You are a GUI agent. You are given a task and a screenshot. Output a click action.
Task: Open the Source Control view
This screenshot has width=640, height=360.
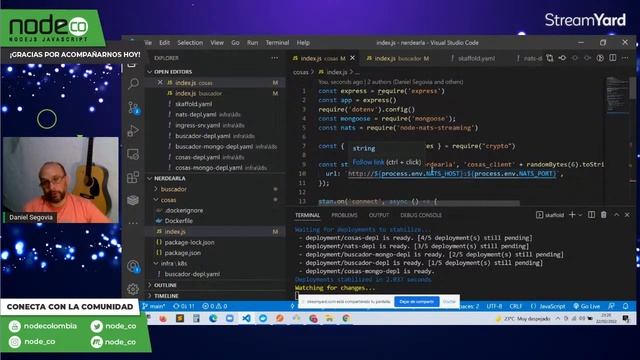pyautogui.click(x=133, y=108)
